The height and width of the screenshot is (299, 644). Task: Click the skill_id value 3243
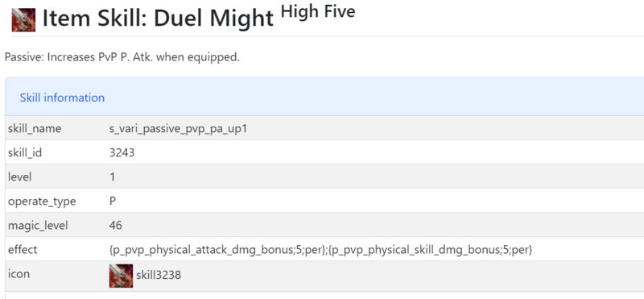click(x=122, y=153)
